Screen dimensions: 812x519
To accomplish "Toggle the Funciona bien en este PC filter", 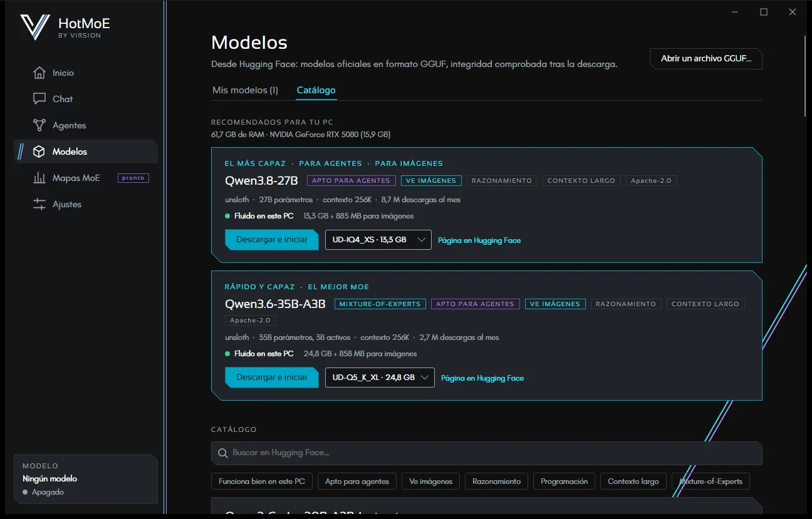I will 262,481.
